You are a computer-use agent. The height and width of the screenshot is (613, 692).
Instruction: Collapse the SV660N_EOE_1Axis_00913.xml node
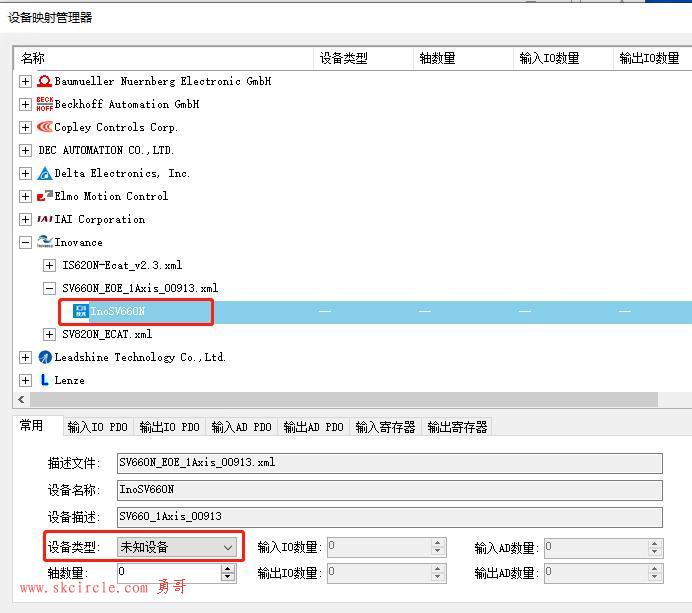pos(49,288)
